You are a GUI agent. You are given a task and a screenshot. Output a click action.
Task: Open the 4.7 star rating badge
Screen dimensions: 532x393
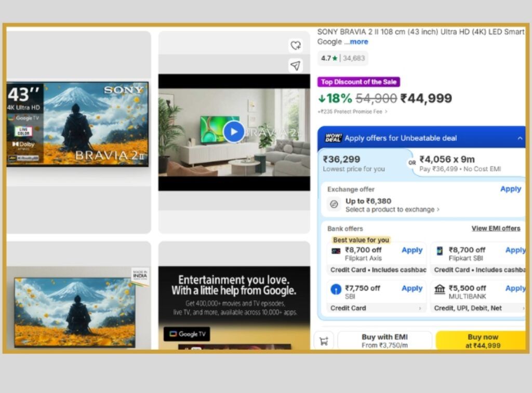tap(343, 58)
